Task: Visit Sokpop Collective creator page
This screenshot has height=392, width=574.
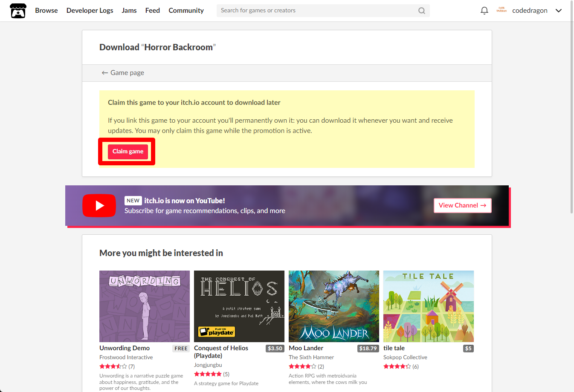Action: 405,357
